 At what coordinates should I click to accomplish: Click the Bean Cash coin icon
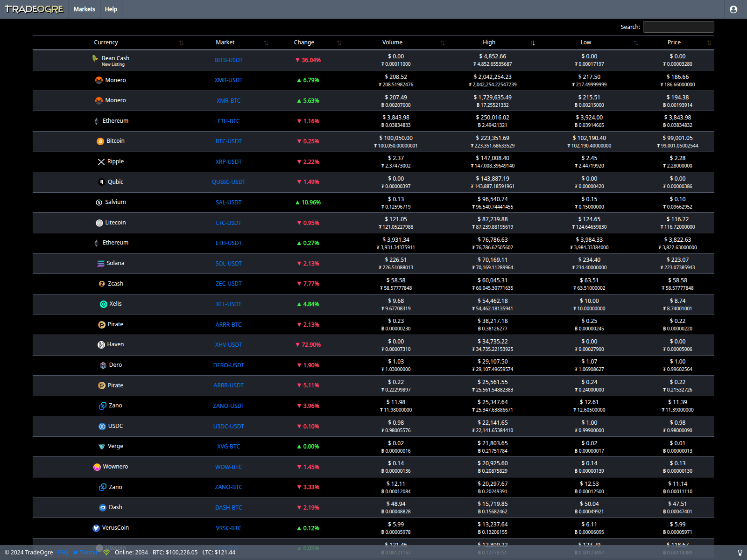click(x=95, y=58)
